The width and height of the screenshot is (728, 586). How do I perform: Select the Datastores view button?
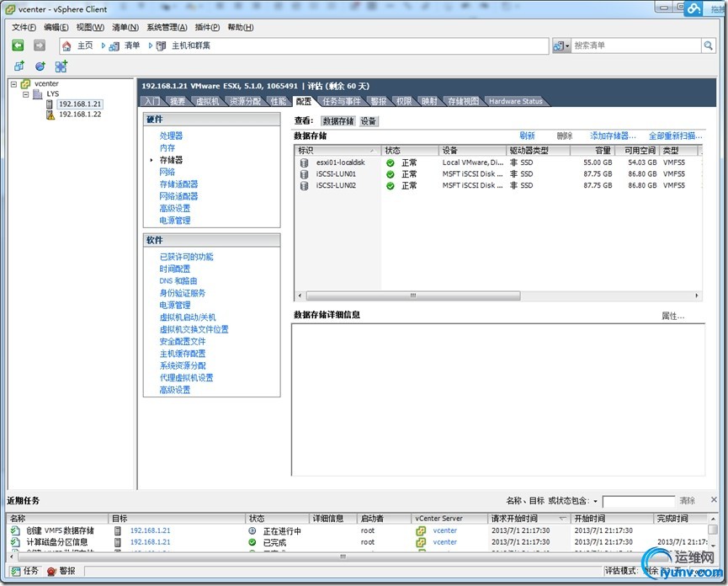click(338, 121)
